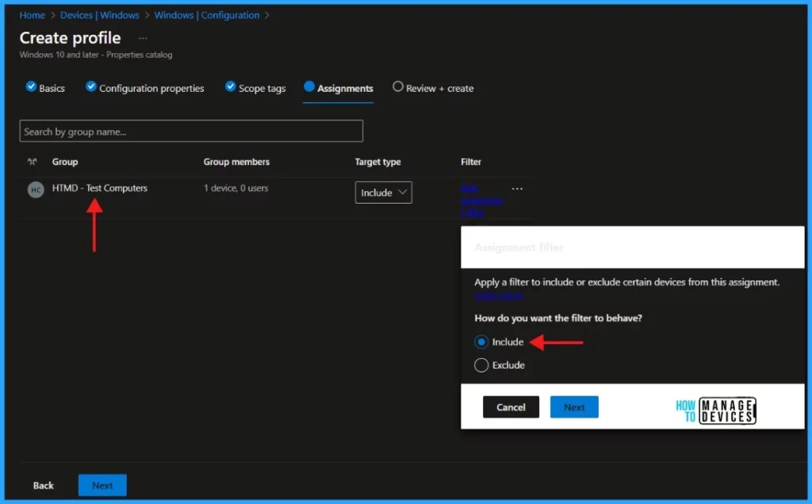Click Next in the Assignment filter dialog
This screenshot has height=504, width=812.
click(574, 407)
